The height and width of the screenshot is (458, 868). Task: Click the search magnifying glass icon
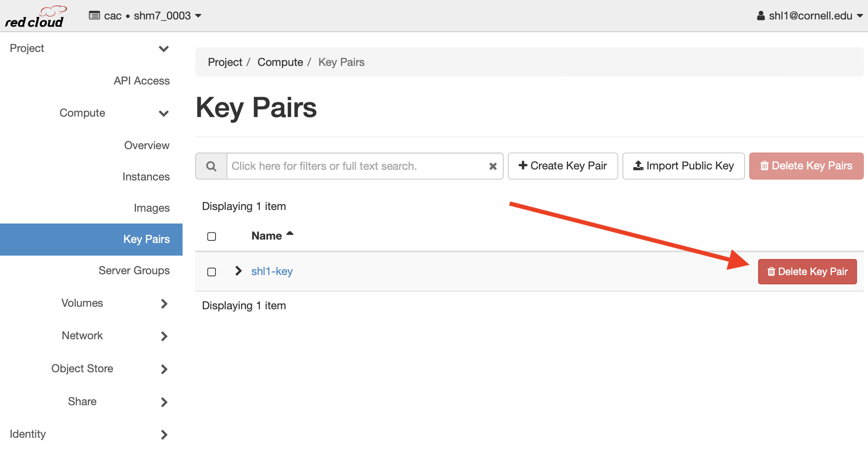(x=211, y=166)
